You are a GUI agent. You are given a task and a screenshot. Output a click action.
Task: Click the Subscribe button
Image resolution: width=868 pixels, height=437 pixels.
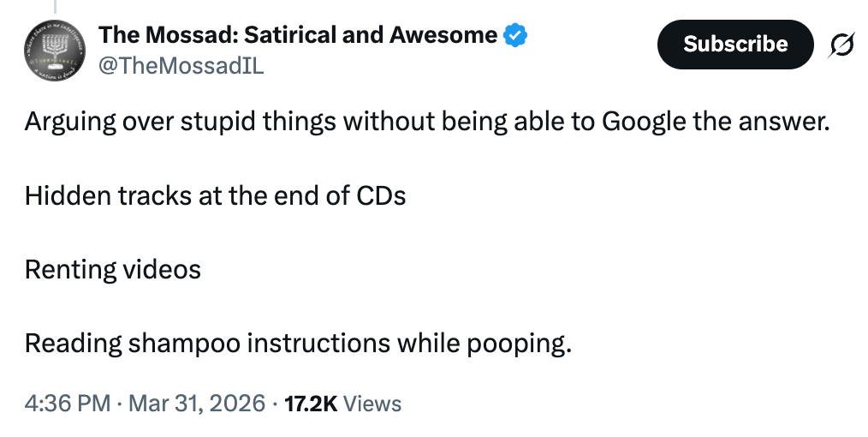point(734,44)
